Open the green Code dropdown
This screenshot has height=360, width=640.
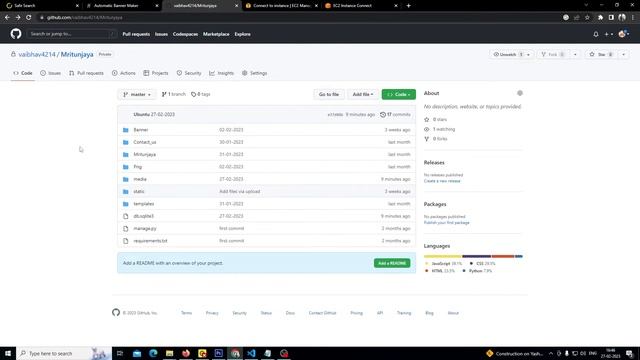pos(399,94)
